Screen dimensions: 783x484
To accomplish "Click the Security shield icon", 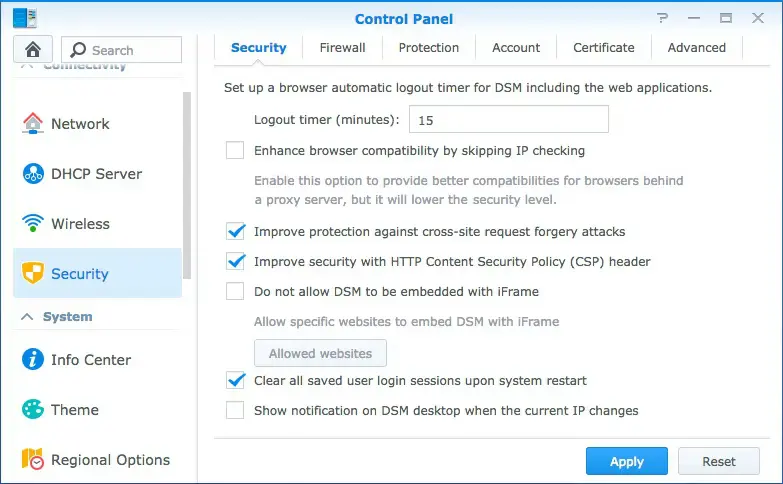I will coord(33,274).
